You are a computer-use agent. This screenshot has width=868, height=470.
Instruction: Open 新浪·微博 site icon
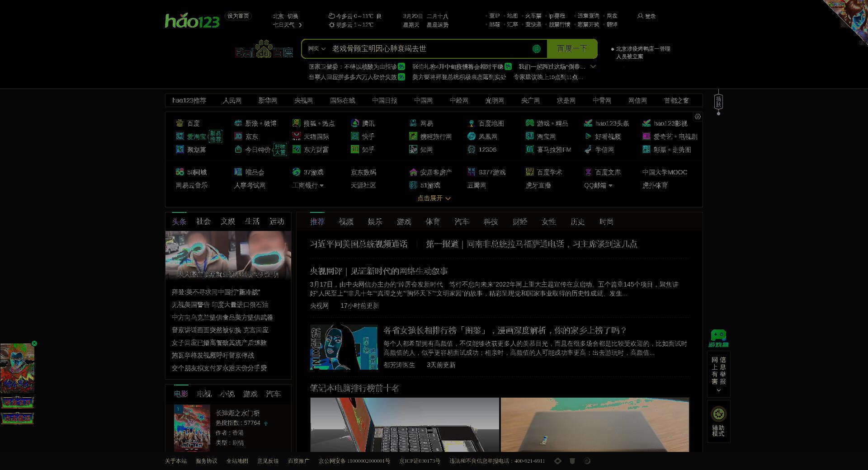238,123
